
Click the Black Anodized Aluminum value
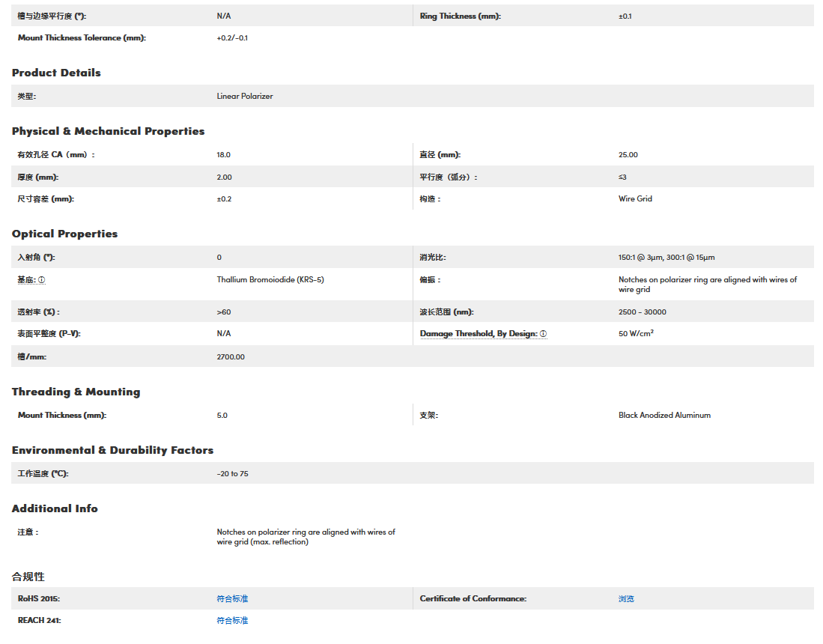[664, 416]
